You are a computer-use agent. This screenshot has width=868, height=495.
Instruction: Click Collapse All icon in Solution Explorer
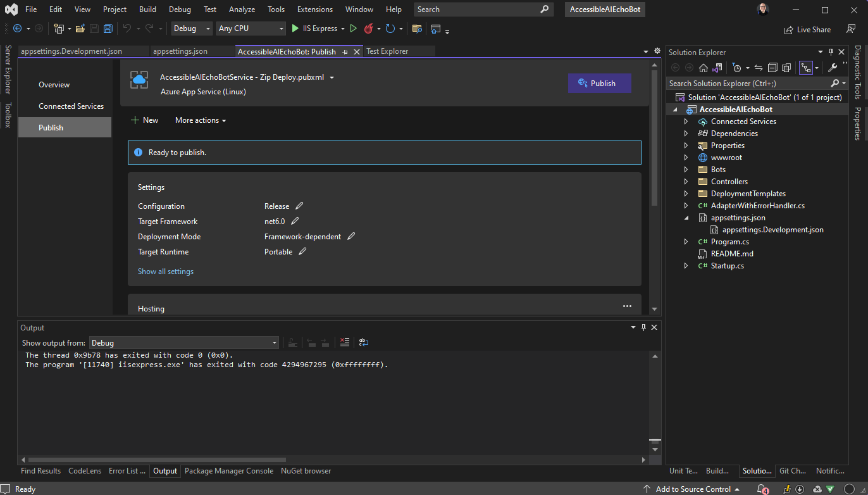pyautogui.click(x=772, y=68)
